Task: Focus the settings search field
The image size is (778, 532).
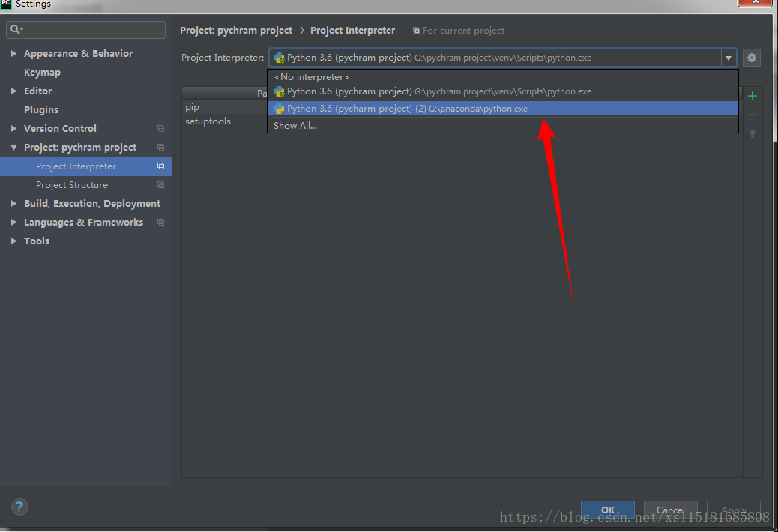Action: (93, 30)
